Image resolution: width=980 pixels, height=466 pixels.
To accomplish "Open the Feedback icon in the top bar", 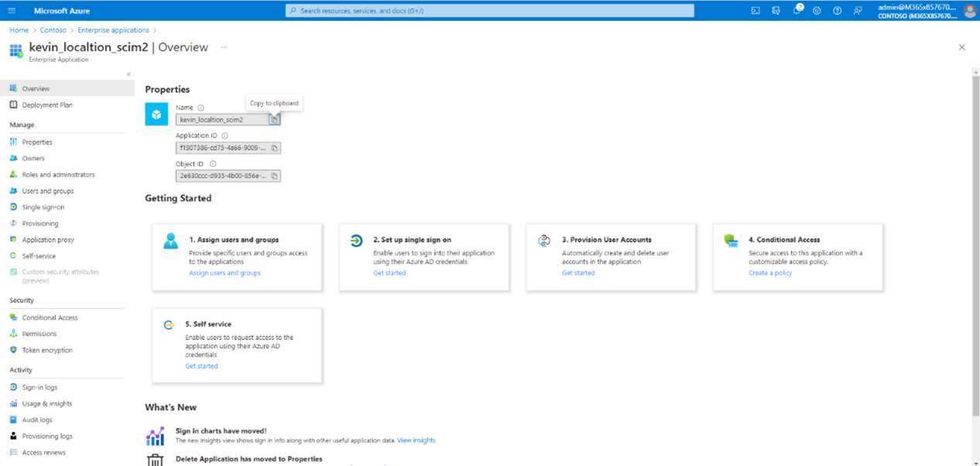I will point(858,11).
